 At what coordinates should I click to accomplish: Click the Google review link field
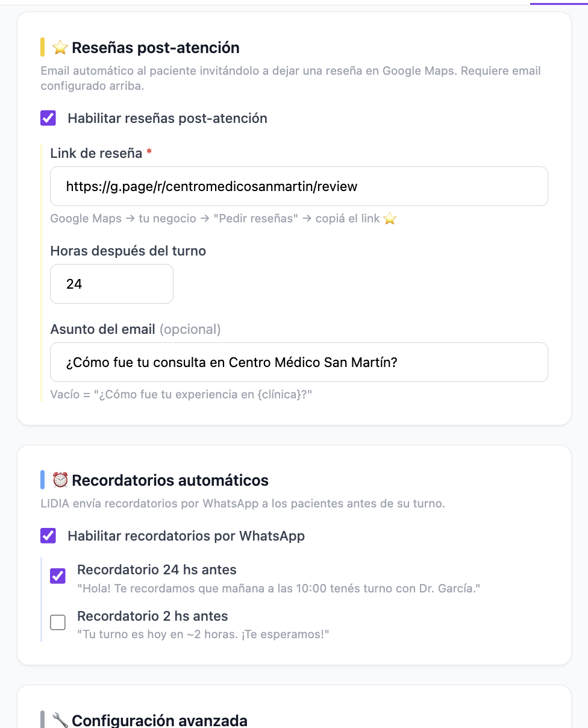click(299, 186)
